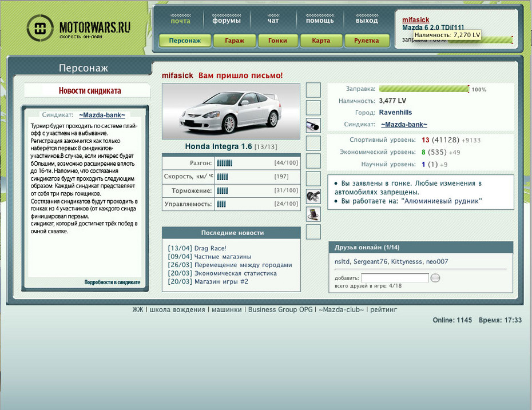
Task: Open the почта mail menu
Action: pos(181,21)
